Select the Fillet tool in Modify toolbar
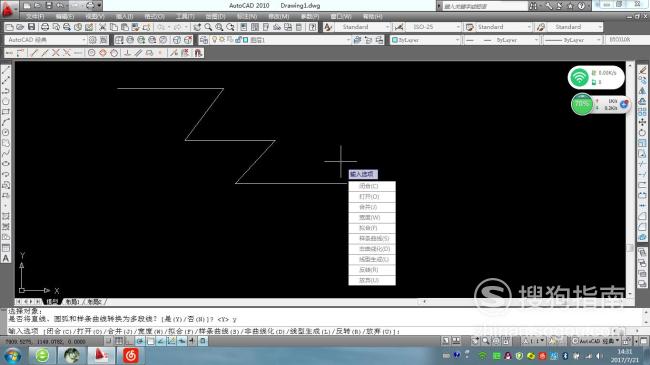This screenshot has height=365, width=650. (642, 226)
